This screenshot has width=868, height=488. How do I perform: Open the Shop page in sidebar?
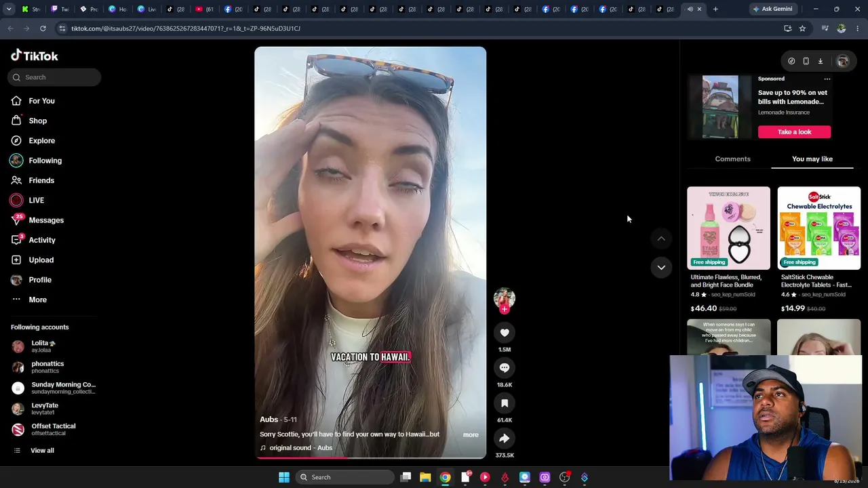coord(30,121)
